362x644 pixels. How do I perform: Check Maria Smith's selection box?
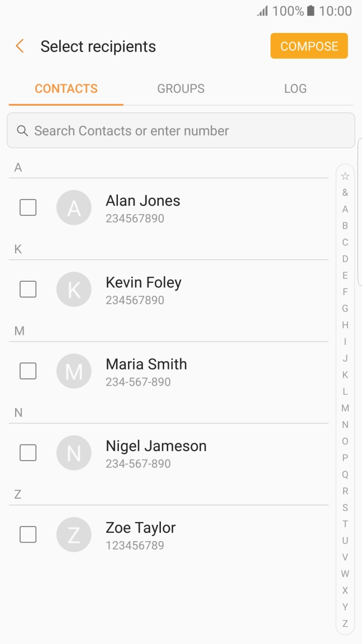click(x=28, y=371)
